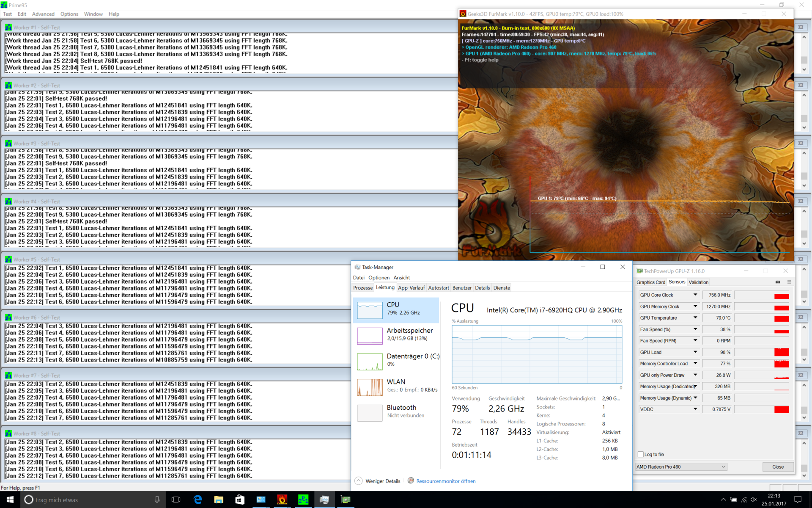Expand the GPU Temperature sensor dropdown

(695, 317)
